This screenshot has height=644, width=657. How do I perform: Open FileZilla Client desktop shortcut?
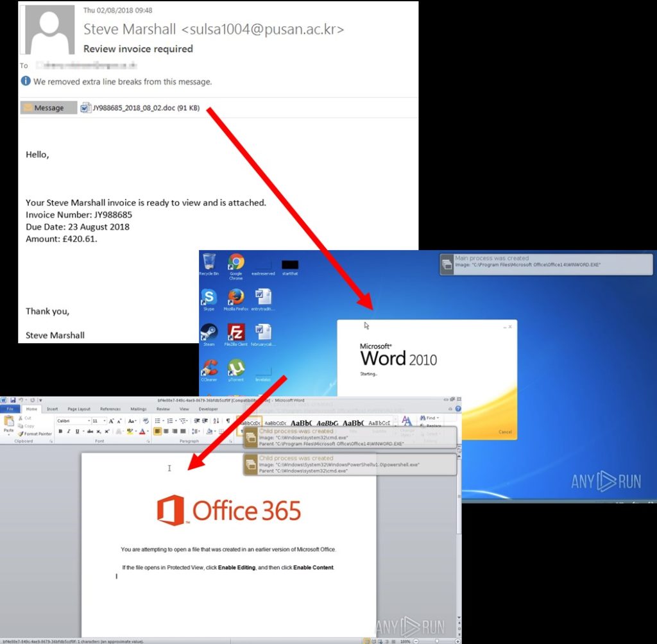tap(236, 335)
